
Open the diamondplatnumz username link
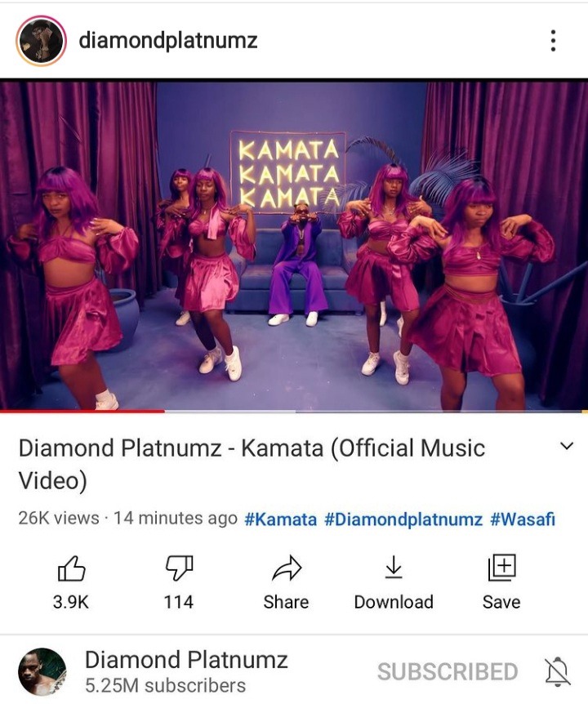tap(168, 41)
